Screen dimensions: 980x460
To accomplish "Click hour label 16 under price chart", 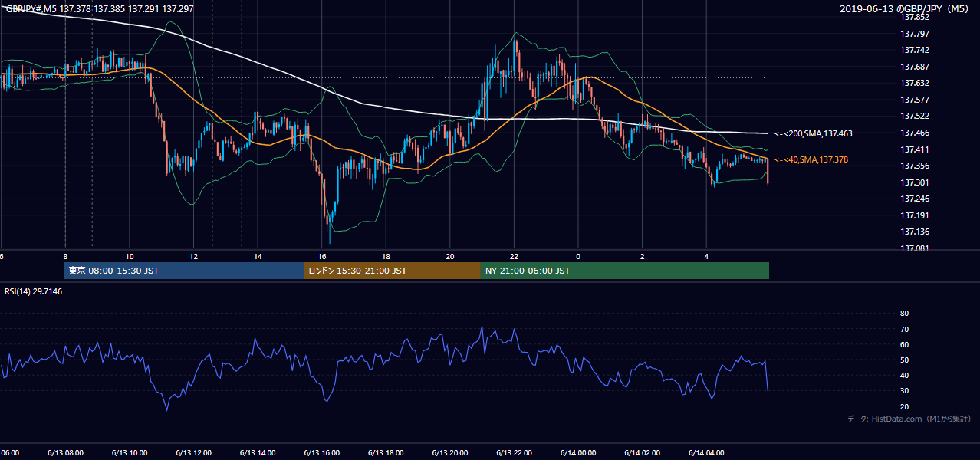I will click(322, 257).
